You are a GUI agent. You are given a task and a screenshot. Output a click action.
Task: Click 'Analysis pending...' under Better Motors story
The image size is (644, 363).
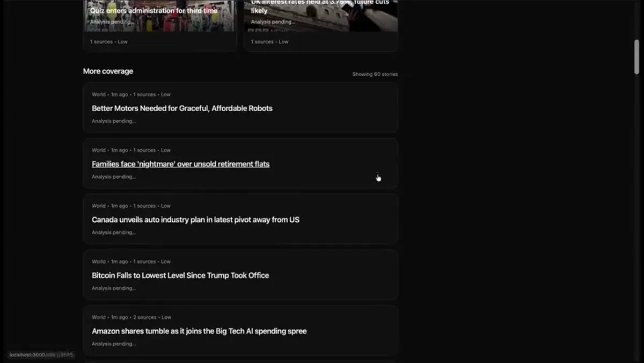tap(114, 121)
